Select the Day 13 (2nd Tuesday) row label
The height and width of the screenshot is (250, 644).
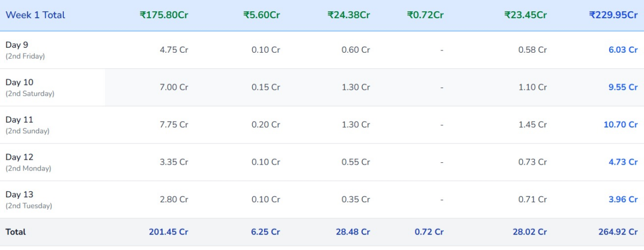pyautogui.click(x=29, y=199)
